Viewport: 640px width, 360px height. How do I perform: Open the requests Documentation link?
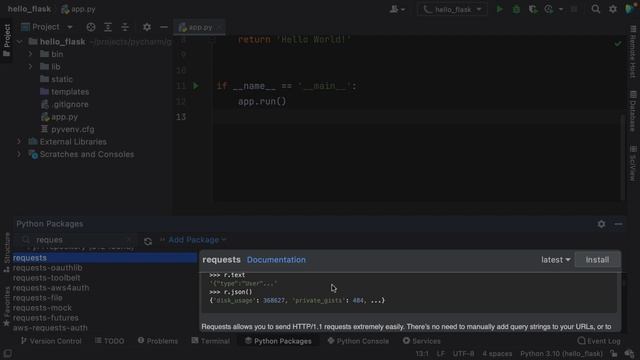[276, 260]
